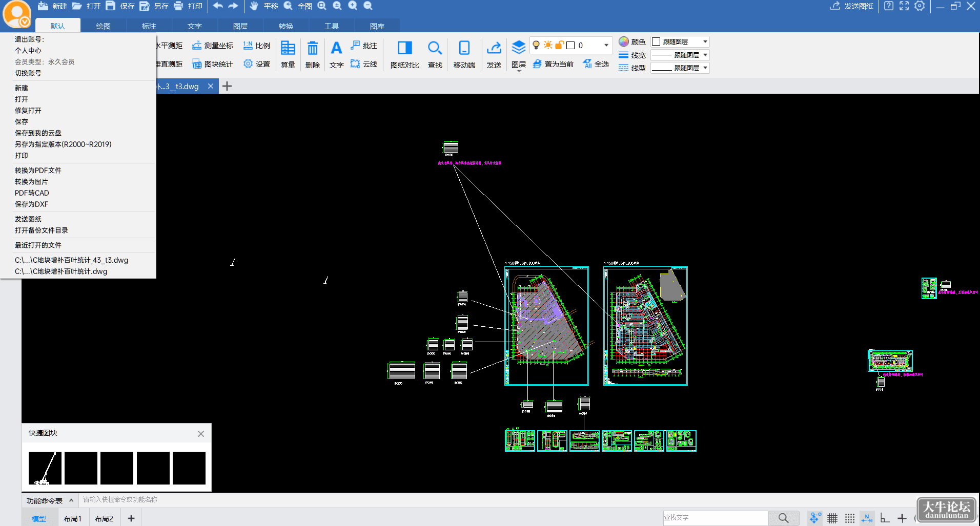
Task: Click the search button beside 查找文字
Action: [x=784, y=518]
